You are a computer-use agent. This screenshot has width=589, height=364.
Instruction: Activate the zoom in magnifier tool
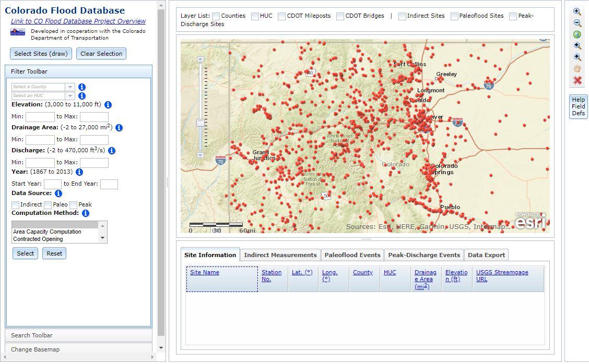tap(578, 11)
